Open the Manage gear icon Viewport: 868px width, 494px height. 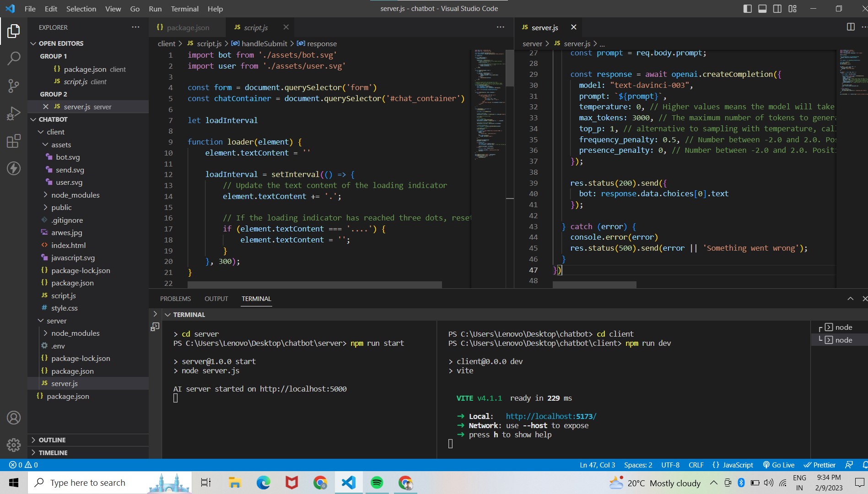click(14, 445)
